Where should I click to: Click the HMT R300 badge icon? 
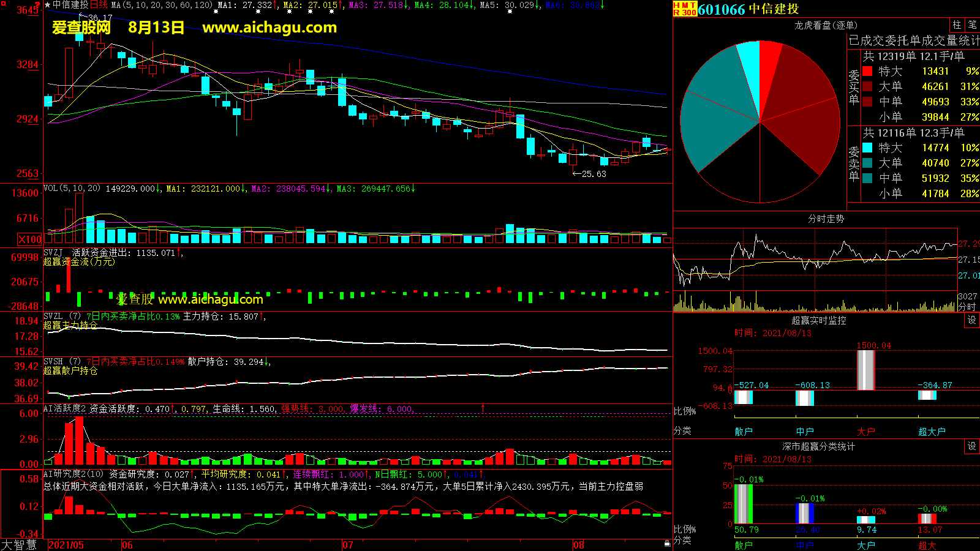tap(685, 9)
